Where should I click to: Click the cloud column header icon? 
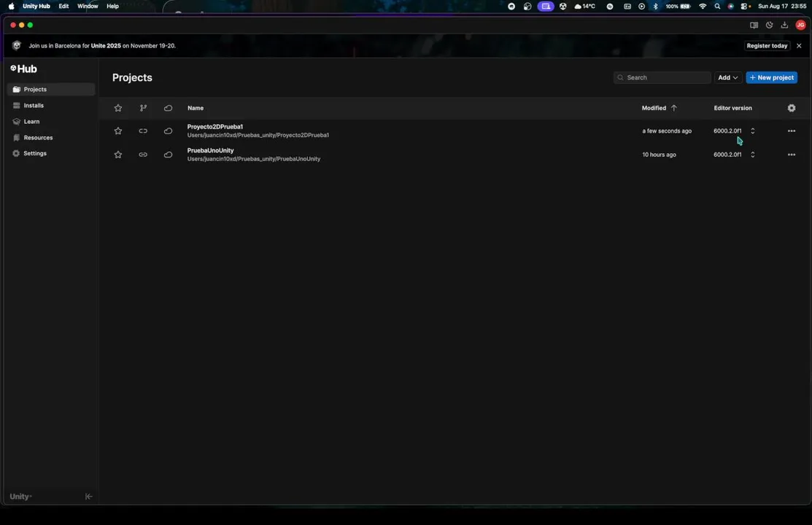(169, 108)
